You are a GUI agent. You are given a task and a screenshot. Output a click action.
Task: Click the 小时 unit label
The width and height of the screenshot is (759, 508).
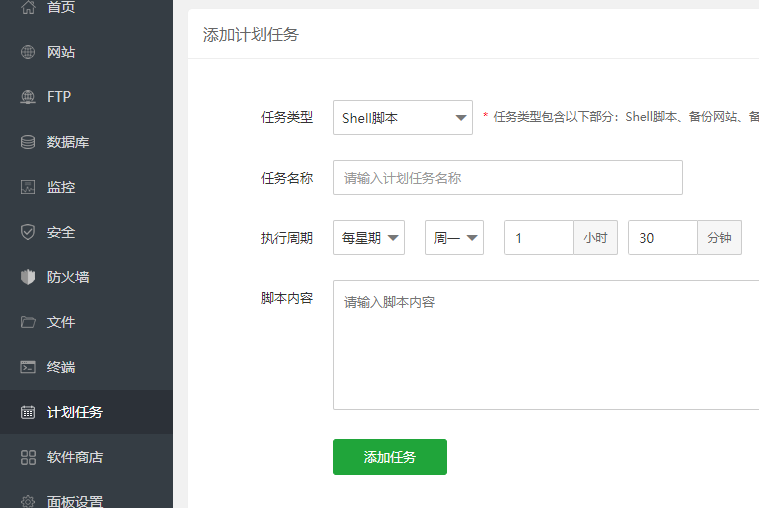pos(595,238)
